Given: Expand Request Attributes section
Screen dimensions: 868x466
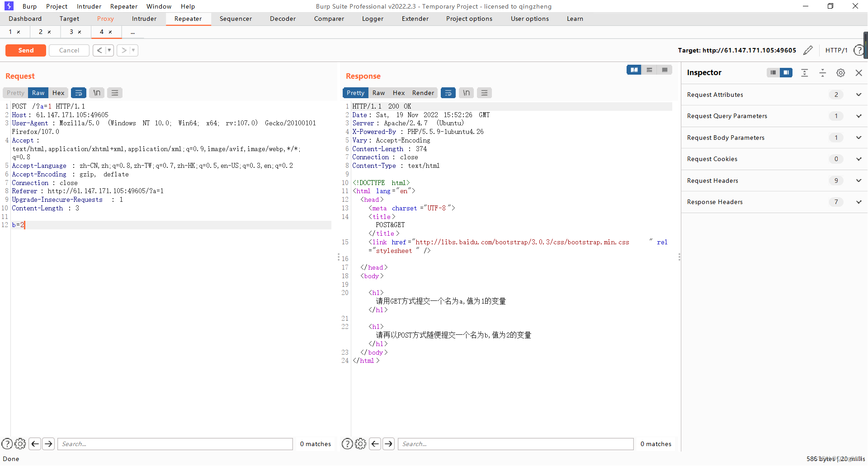Looking at the screenshot, I should 859,95.
